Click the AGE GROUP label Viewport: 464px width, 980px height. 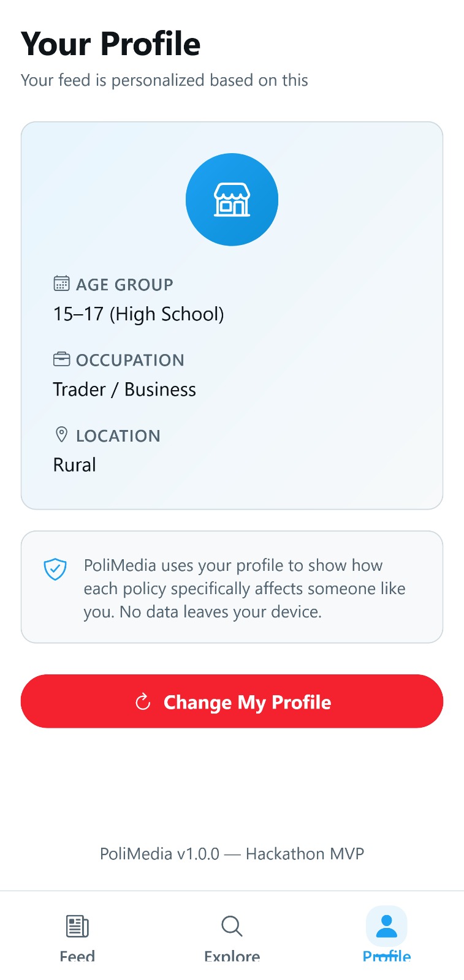[124, 284]
